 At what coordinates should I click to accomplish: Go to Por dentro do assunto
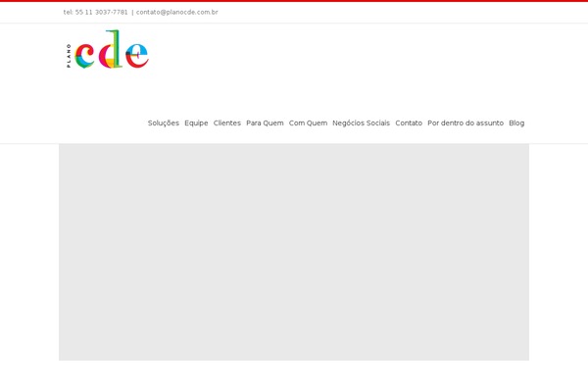tap(465, 123)
